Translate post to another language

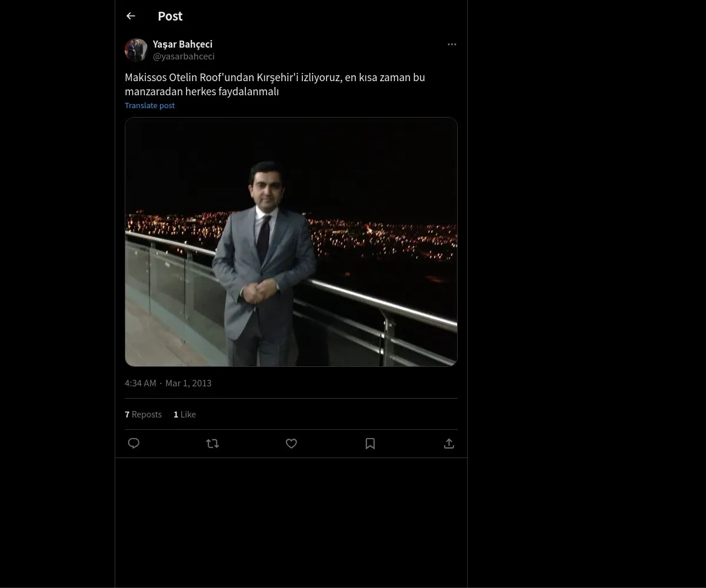[x=149, y=106]
